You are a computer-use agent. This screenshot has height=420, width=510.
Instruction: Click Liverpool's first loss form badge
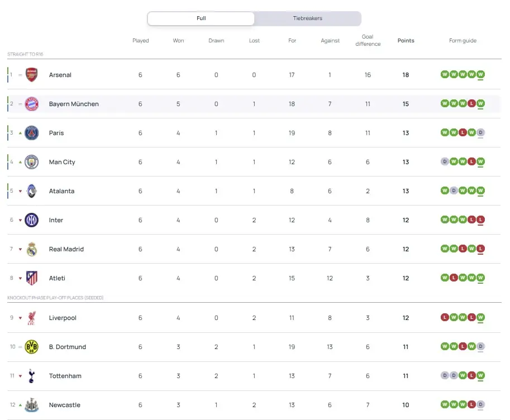445,317
